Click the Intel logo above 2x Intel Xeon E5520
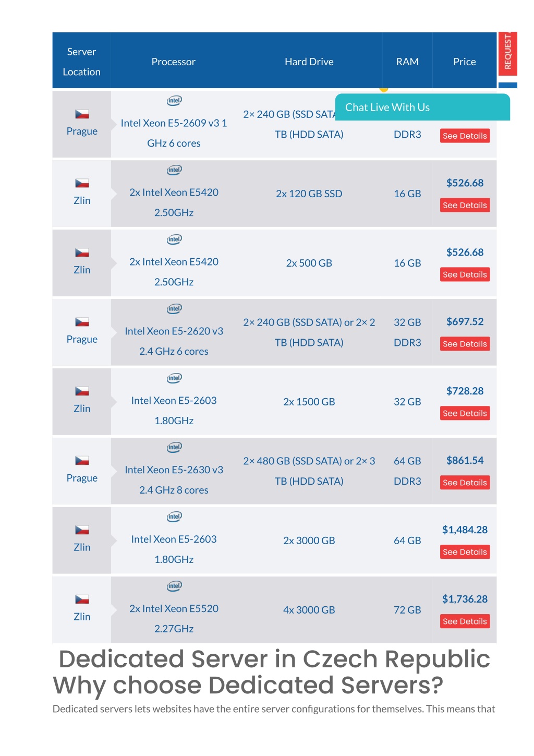534x756 pixels. [x=174, y=586]
